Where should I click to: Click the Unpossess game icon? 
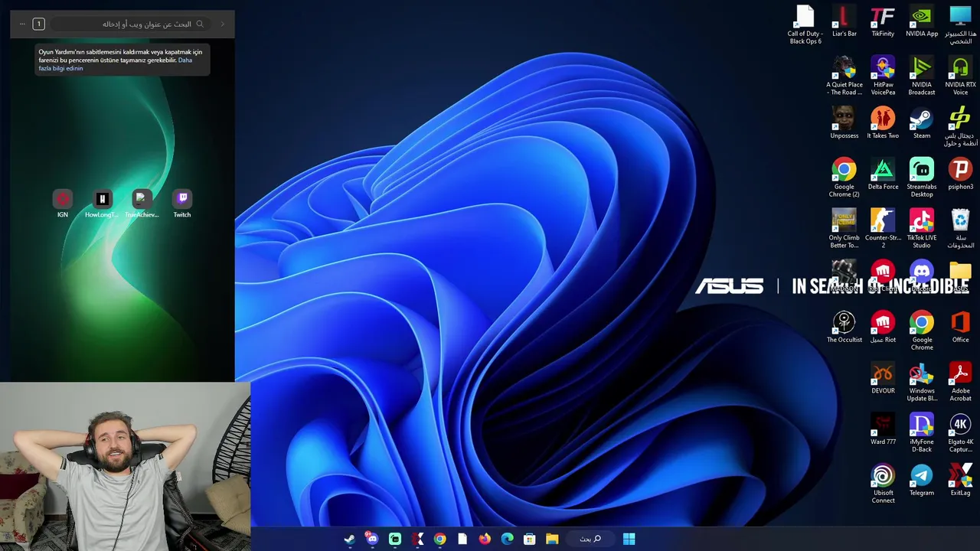[844, 123]
